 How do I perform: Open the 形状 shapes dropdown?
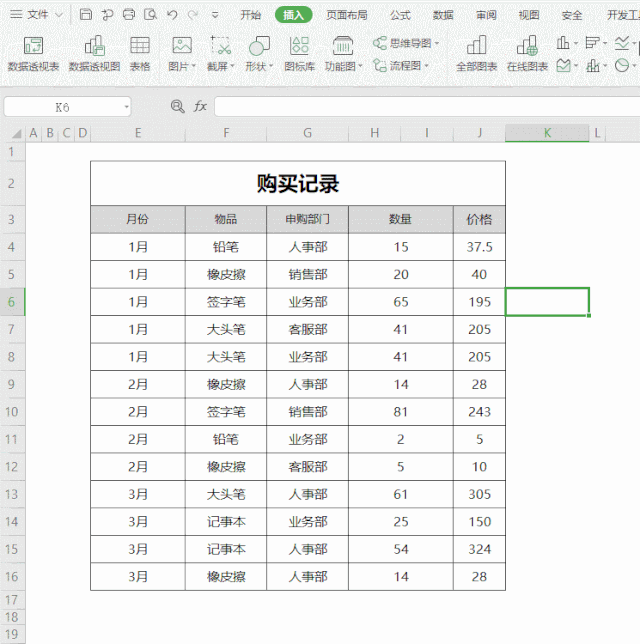click(x=259, y=53)
